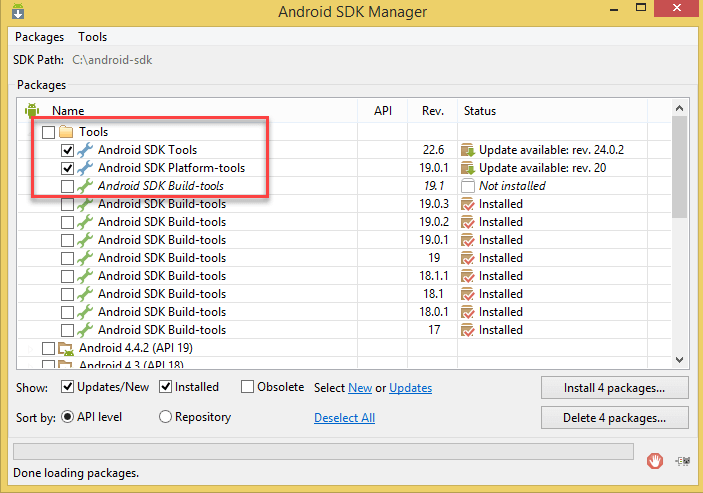Click the Deselect All link
703x493 pixels.
344,418
